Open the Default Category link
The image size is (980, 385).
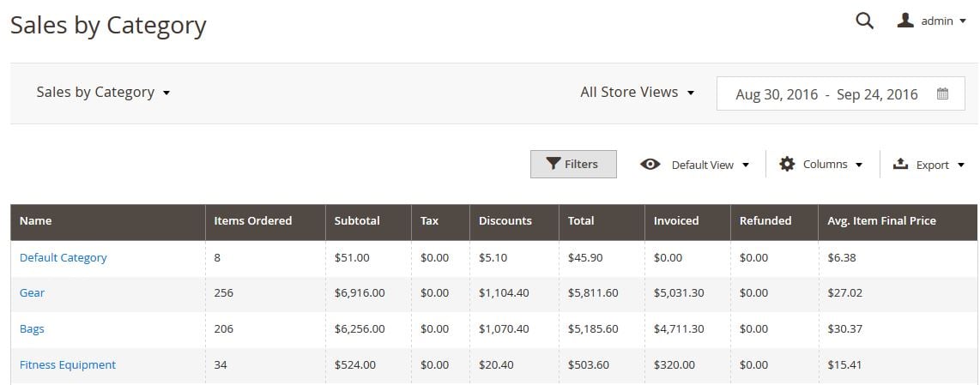pos(64,257)
